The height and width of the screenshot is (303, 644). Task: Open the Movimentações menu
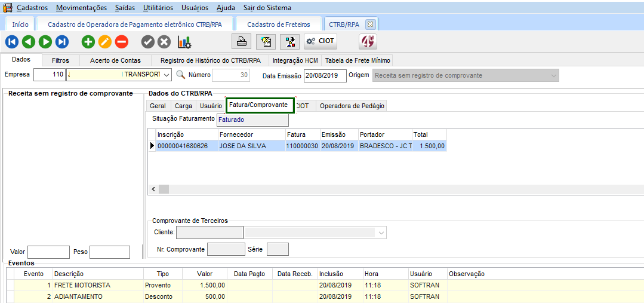(82, 8)
